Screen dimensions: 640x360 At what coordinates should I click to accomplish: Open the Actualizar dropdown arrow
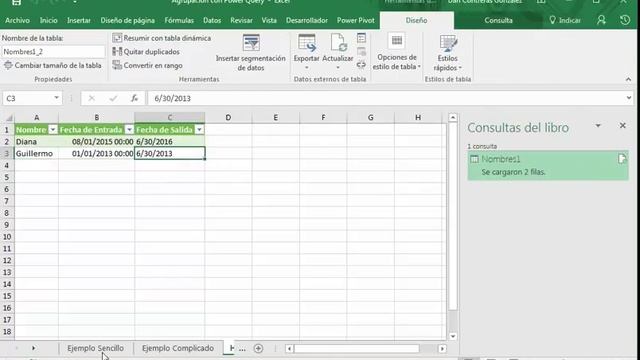tap(338, 68)
